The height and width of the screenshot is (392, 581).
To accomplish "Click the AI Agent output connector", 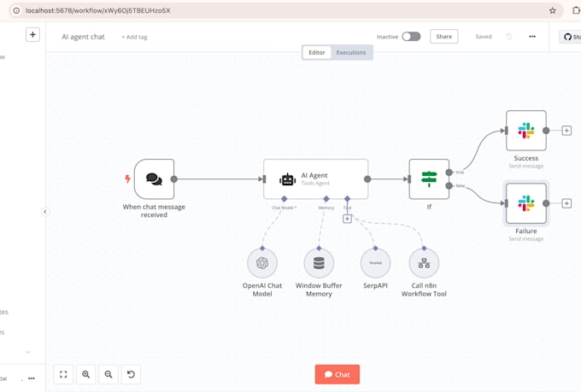I will point(367,179).
